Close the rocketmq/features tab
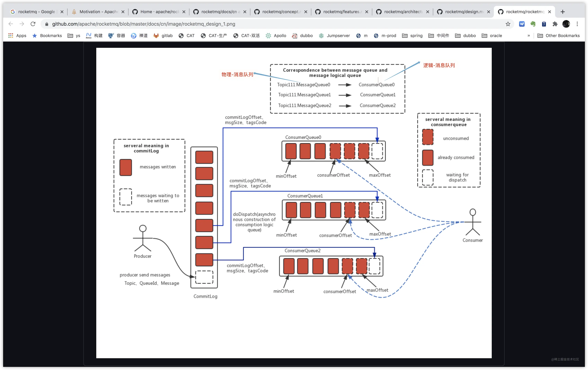 [x=367, y=12]
